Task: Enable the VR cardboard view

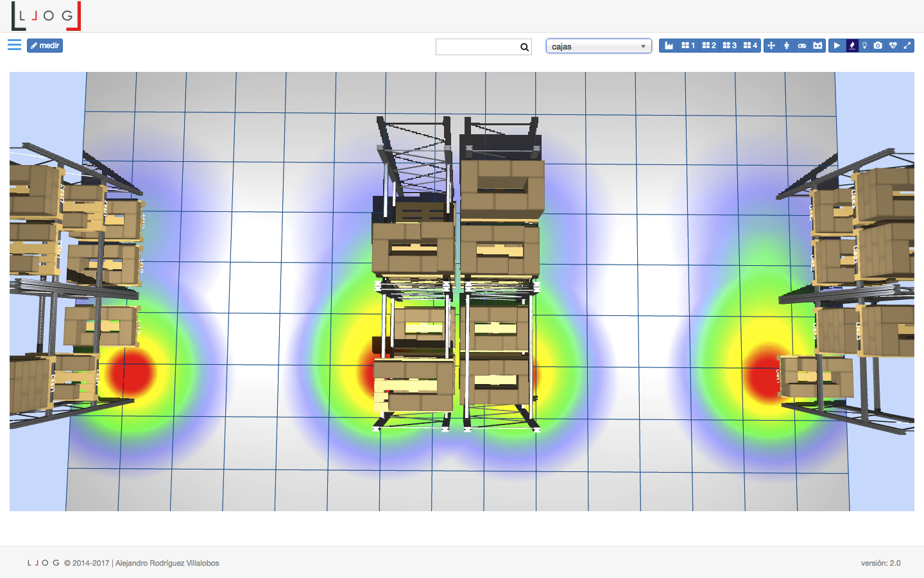Action: (817, 46)
